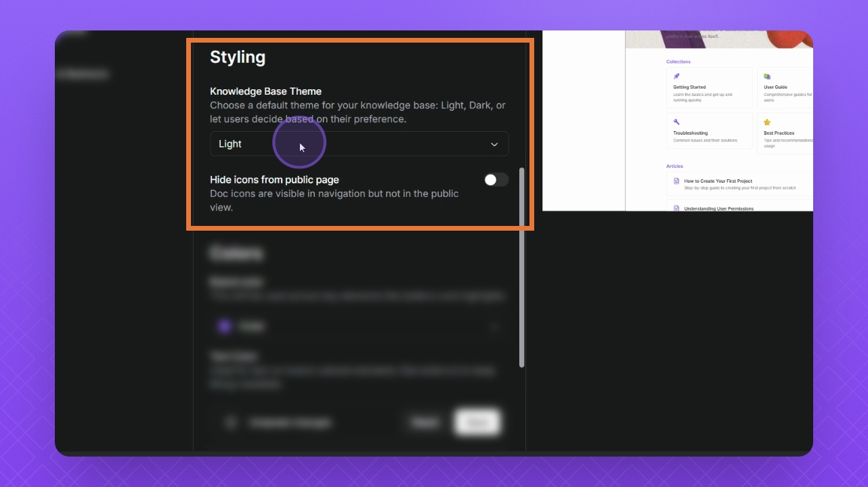Click the 'Step-by-step guide' article description
The image size is (868, 487).
[740, 188]
